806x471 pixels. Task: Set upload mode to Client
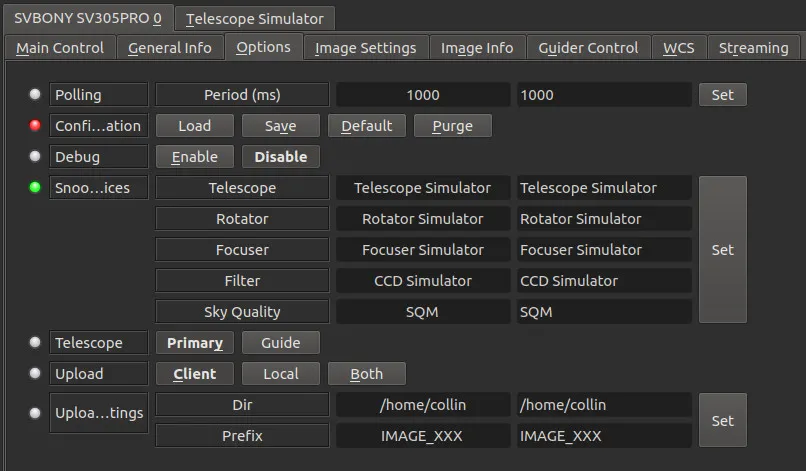tap(195, 374)
